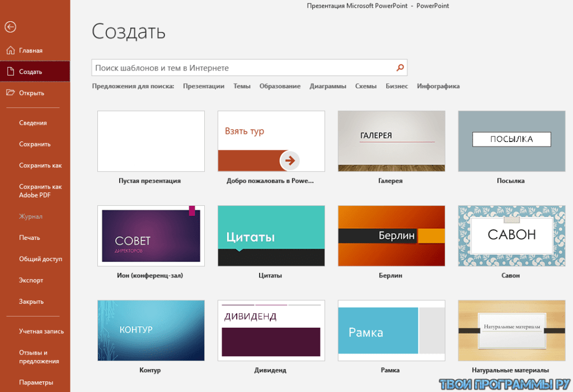Type in the template search field
573x392 pixels.
click(x=243, y=68)
